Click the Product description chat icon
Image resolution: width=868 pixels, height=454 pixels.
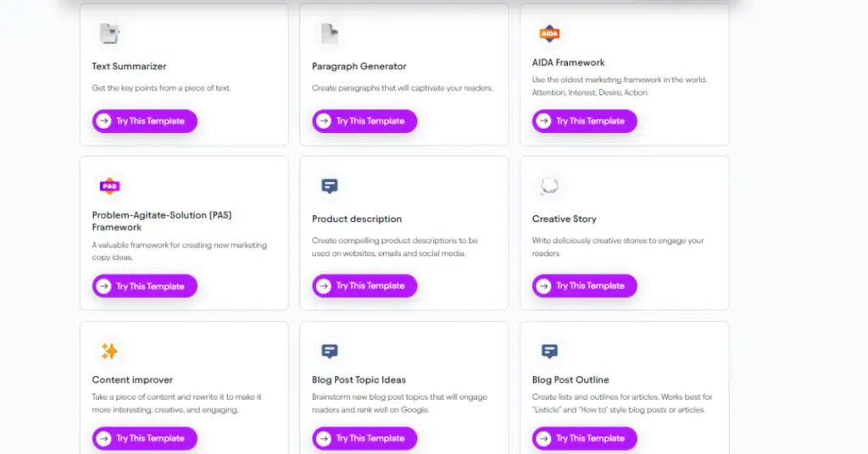point(330,185)
